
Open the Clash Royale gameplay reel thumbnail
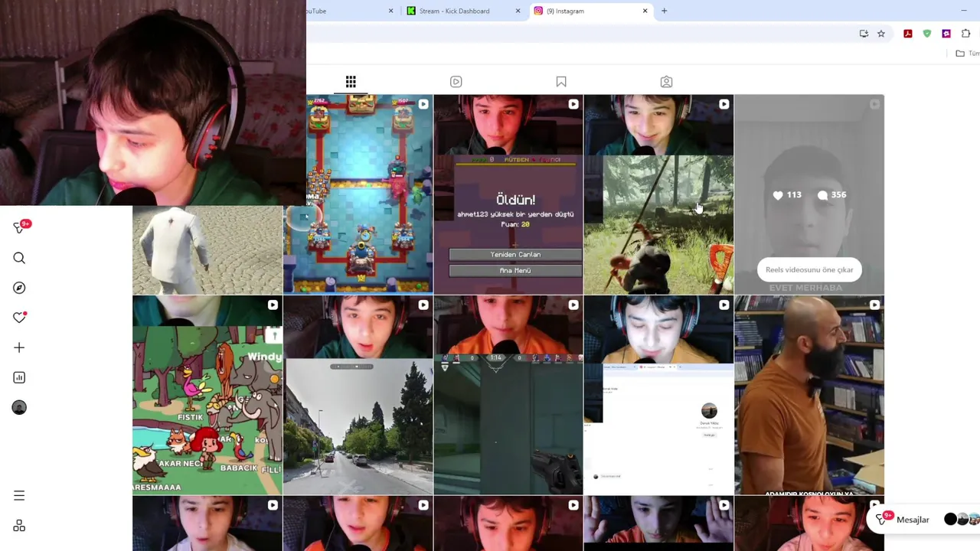coord(358,194)
